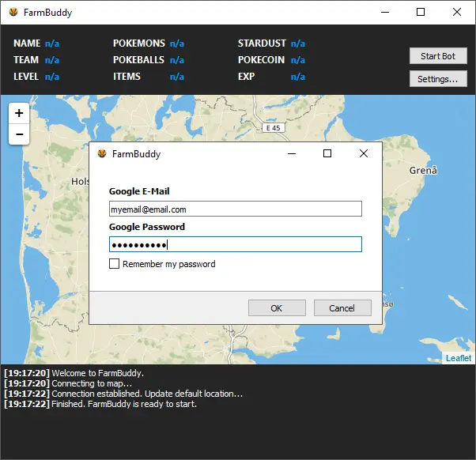
Task: Maximize the login dialog window
Action: [327, 154]
